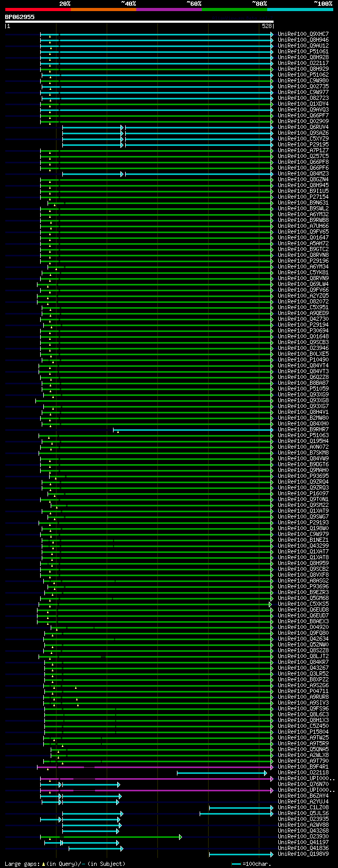Click the cyan ~100% identity color segment
Screen dimensions: 338x868
click(x=300, y=10)
